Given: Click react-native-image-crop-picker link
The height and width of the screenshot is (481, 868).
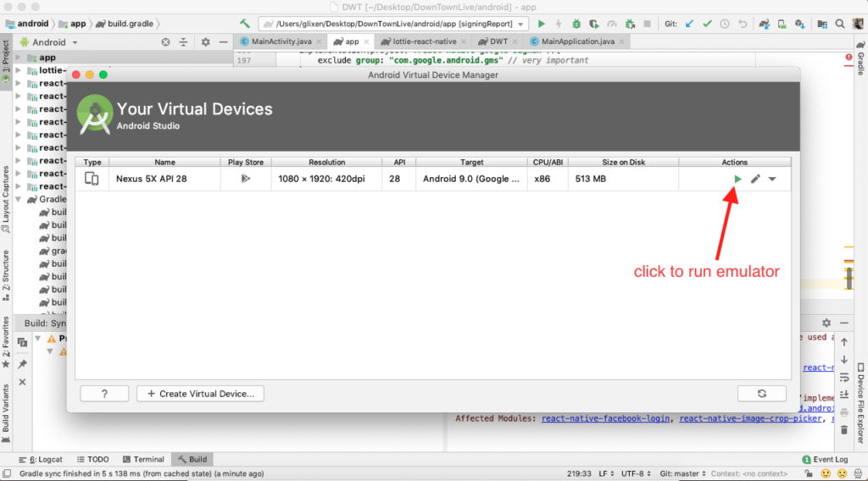Looking at the screenshot, I should point(750,418).
